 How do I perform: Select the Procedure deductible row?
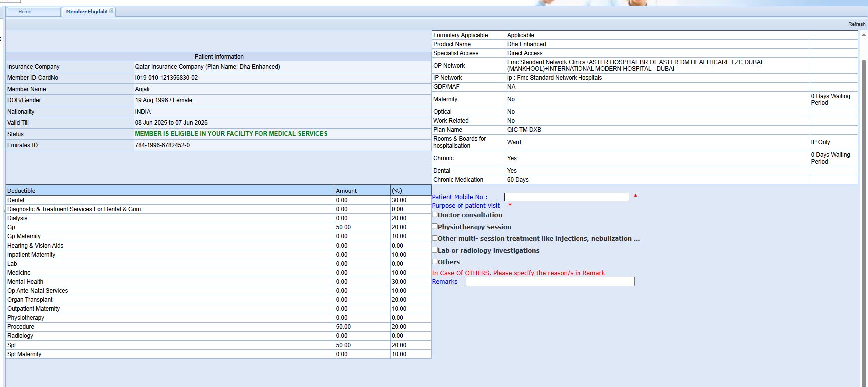170,327
